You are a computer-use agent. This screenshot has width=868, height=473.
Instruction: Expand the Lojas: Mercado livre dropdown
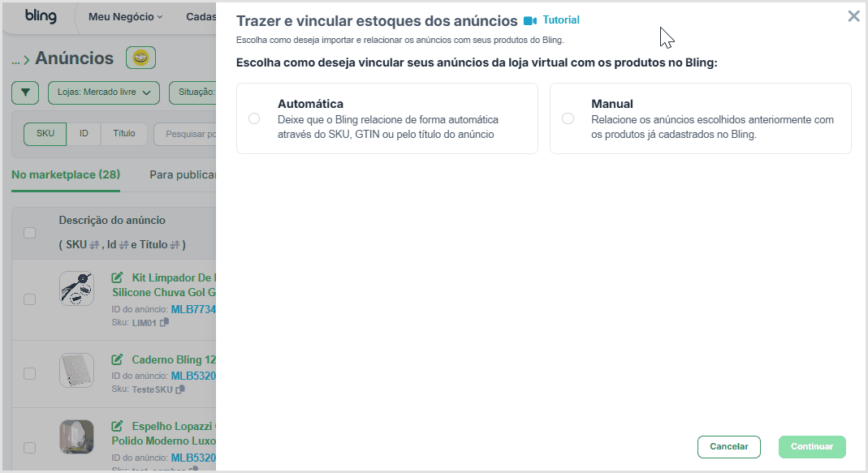click(104, 92)
